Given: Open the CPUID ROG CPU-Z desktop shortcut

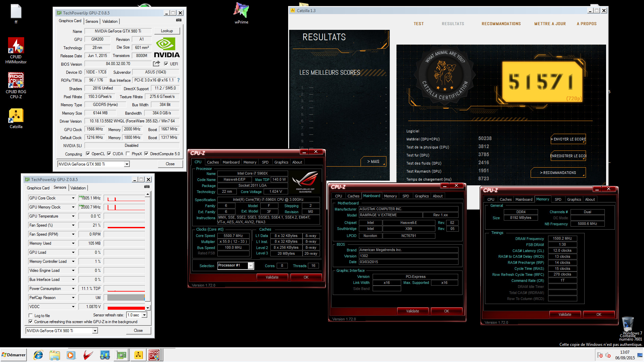Looking at the screenshot, I should [x=16, y=85].
